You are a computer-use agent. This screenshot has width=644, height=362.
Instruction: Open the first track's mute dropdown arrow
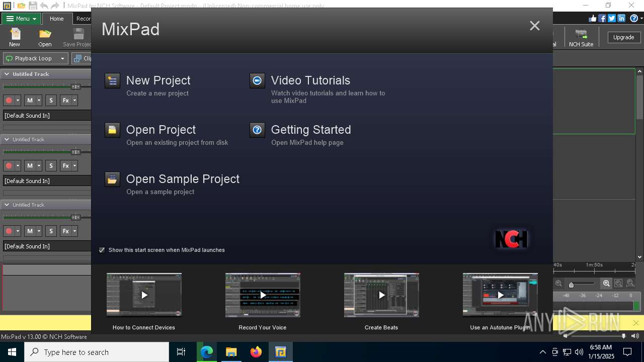point(39,101)
